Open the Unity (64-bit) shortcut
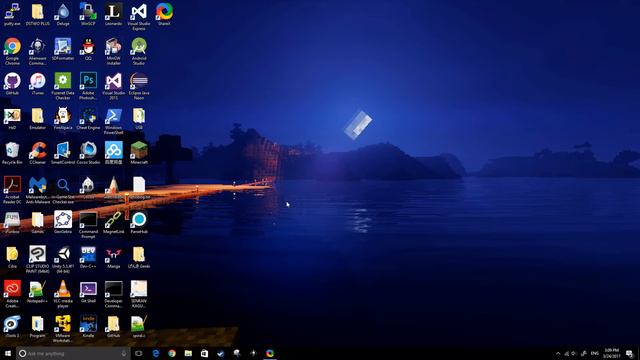The image size is (640, 360). coord(63,260)
